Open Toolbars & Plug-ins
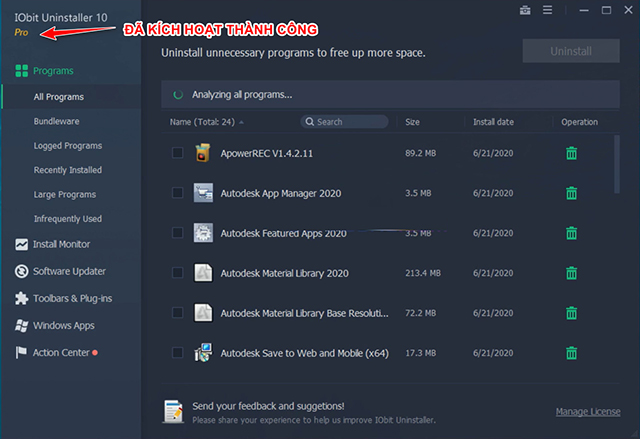 [72, 298]
